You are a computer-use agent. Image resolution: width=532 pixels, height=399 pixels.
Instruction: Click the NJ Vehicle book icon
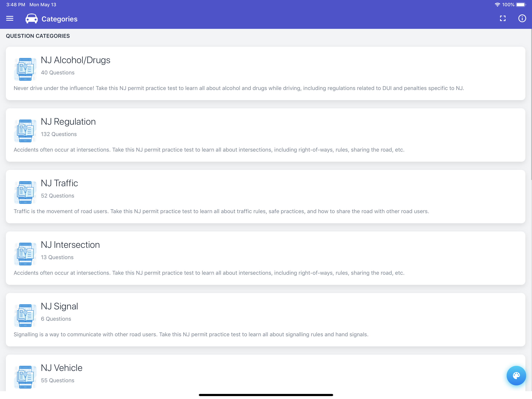pyautogui.click(x=25, y=377)
